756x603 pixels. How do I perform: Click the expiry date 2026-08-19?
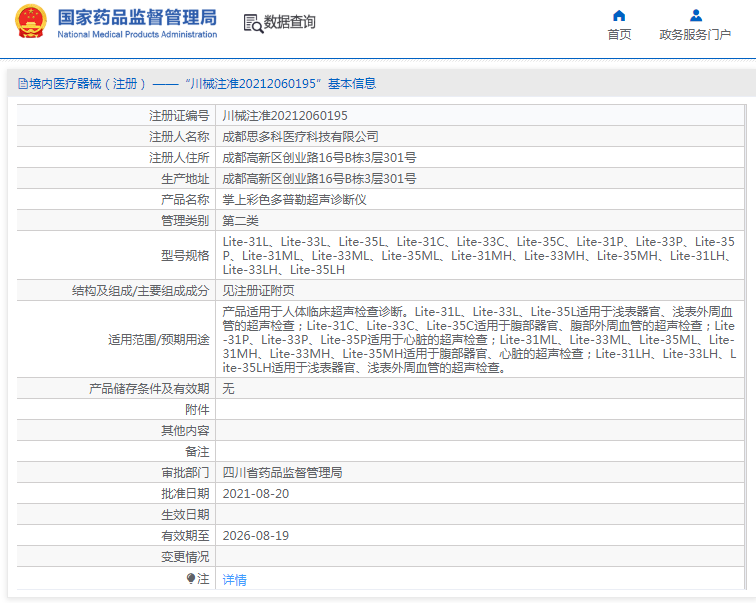coord(255,535)
